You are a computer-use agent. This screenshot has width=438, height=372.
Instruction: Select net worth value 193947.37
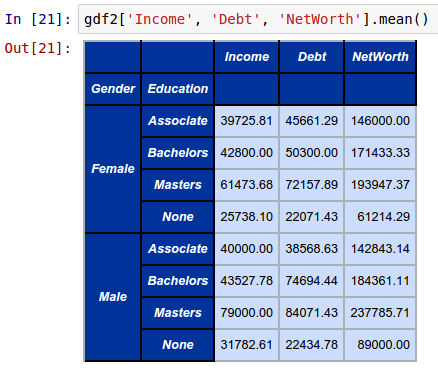click(380, 185)
